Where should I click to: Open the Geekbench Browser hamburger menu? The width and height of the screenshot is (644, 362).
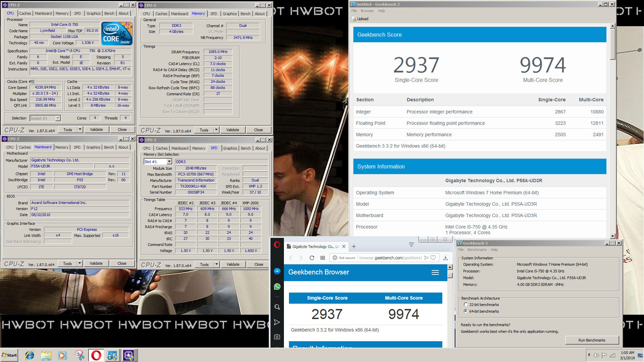point(435,272)
